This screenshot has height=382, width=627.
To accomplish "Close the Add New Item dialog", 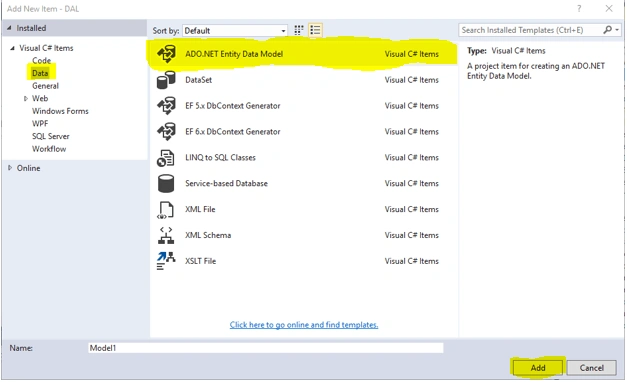I will pyautogui.click(x=609, y=8).
